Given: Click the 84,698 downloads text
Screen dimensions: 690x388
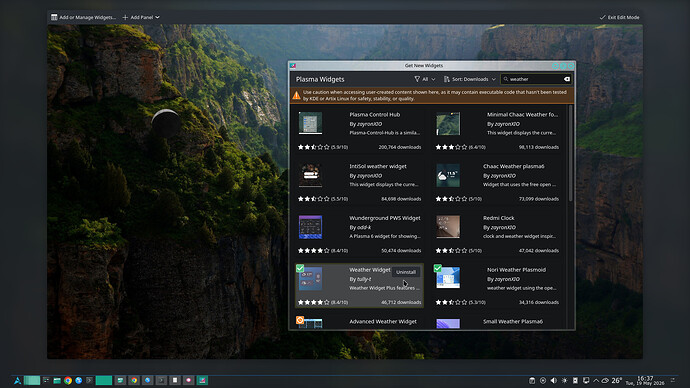Looking at the screenshot, I should tap(401, 199).
